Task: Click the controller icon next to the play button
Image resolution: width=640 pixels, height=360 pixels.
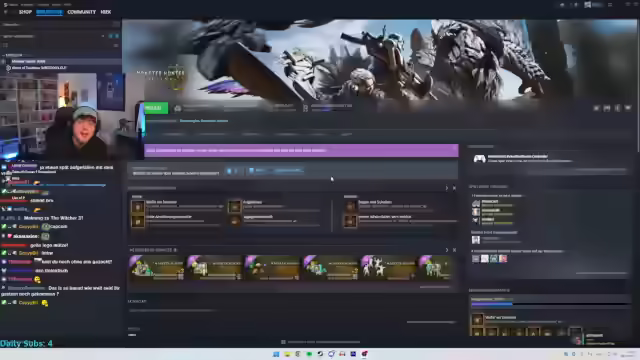Action: point(178,108)
